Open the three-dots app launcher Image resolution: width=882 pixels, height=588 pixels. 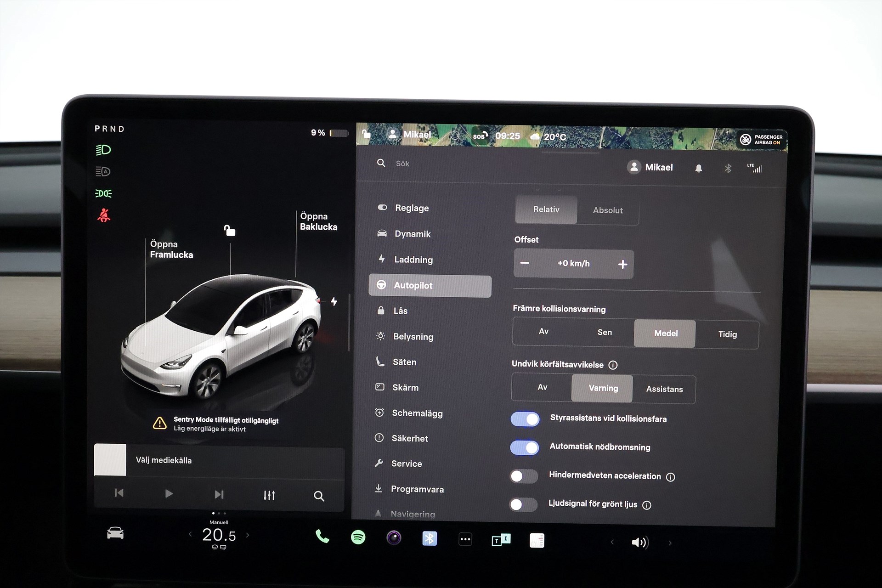pos(465,539)
